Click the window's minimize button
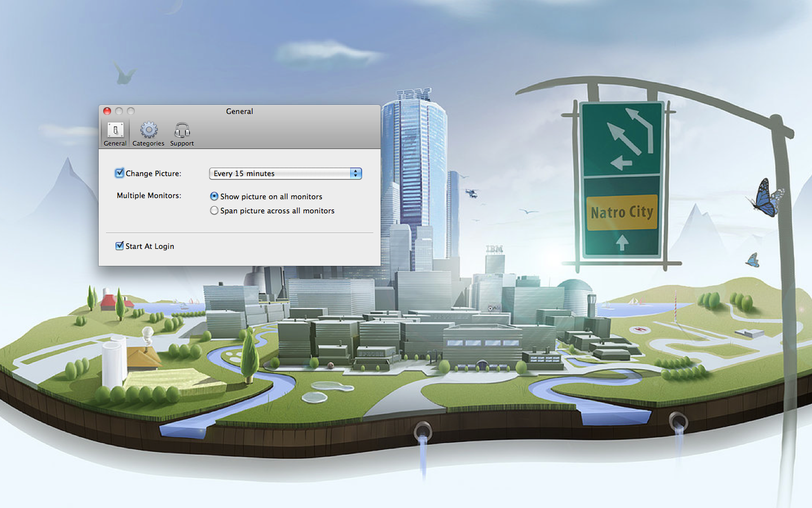812x508 pixels. [119, 111]
